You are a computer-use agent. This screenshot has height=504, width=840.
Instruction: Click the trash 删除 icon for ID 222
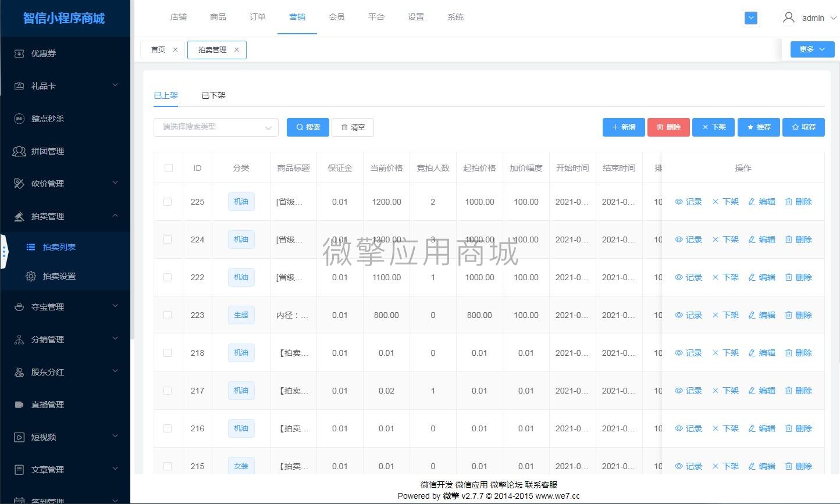(789, 277)
